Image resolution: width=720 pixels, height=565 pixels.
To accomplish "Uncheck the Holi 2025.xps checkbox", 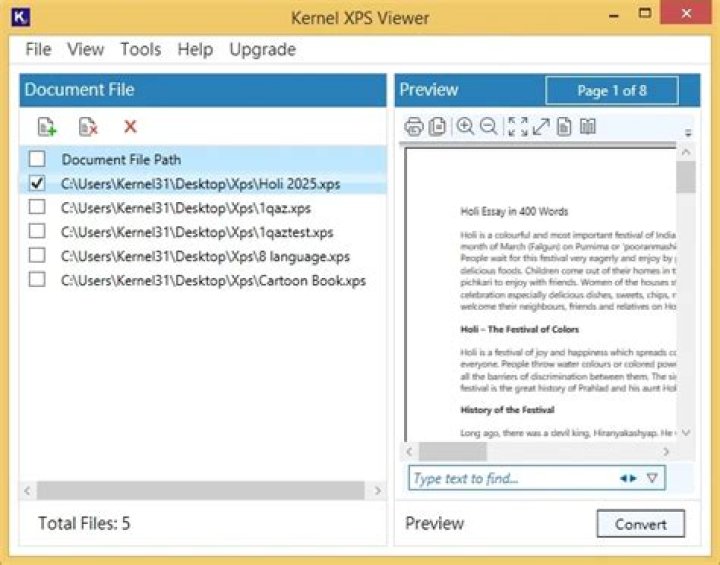I will click(x=37, y=183).
